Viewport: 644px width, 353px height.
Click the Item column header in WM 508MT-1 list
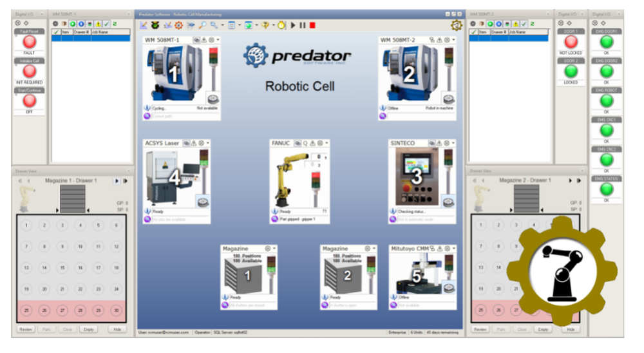click(67, 32)
